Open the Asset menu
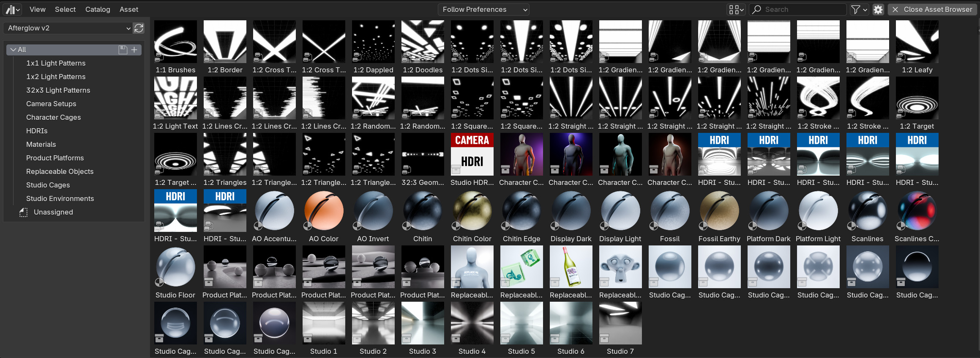Viewport: 980px width, 358px height. point(129,9)
